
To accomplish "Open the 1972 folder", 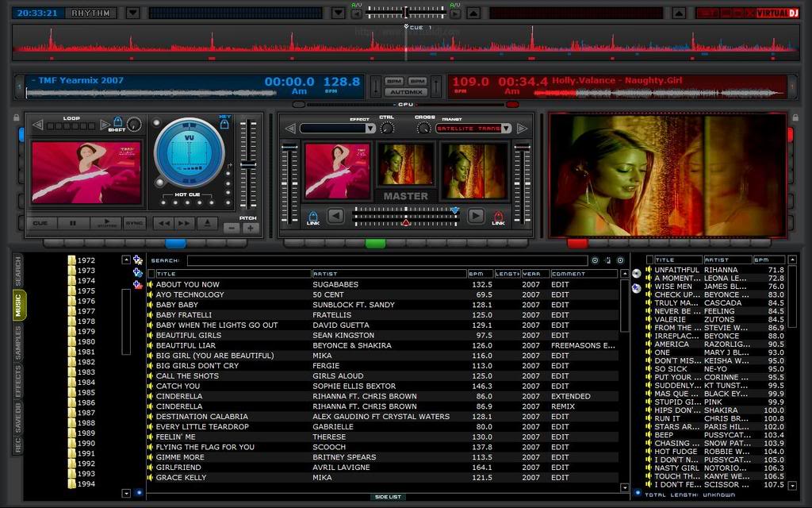I will 82,260.
